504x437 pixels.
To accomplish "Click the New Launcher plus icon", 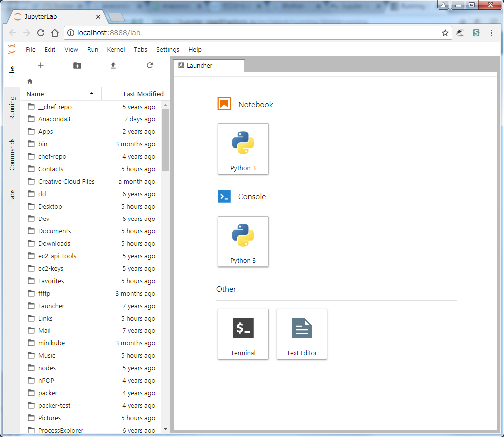I will (x=41, y=66).
